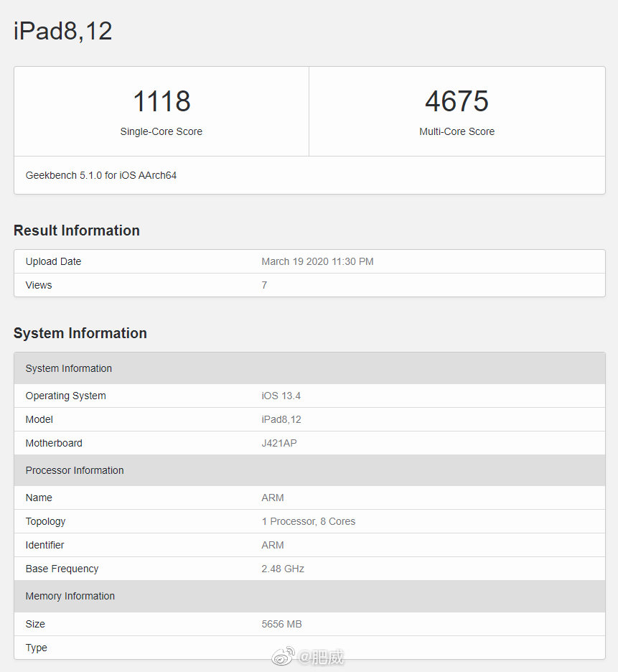The height and width of the screenshot is (672, 618).
Task: Click the processor Name value ARM
Action: (272, 498)
